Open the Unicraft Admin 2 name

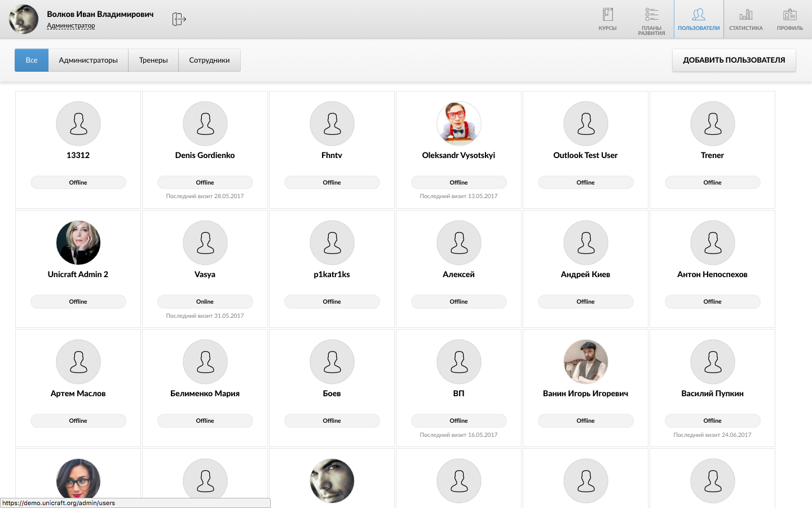click(78, 274)
